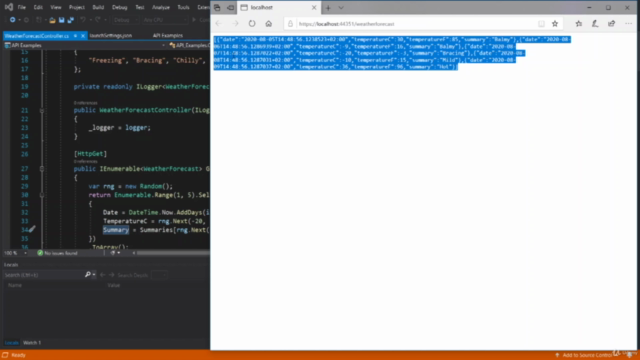Switch to the API Examples editor tab
This screenshot has height=360, width=640.
(168, 36)
